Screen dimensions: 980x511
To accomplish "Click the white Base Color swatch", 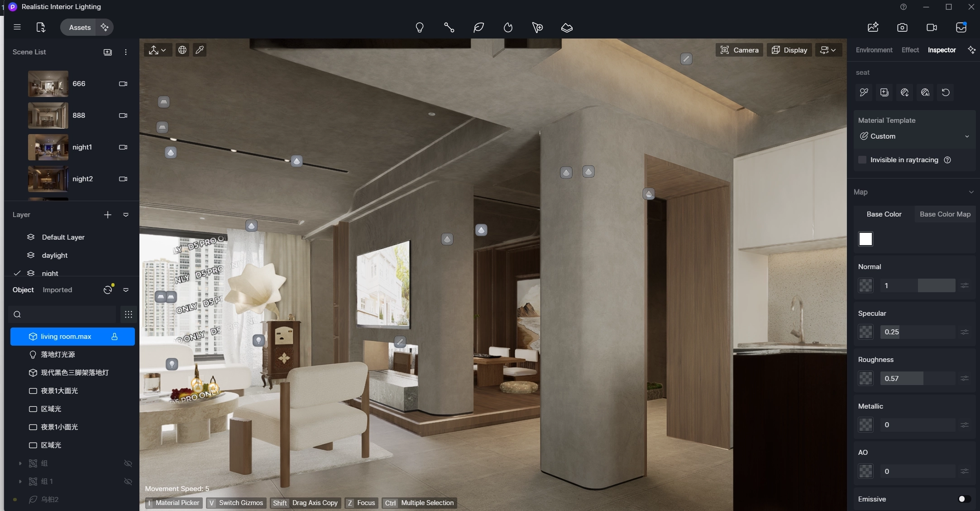I will coord(865,239).
